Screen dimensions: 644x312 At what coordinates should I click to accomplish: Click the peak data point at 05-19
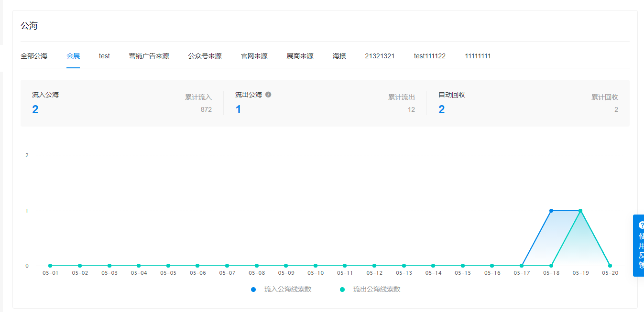point(580,211)
